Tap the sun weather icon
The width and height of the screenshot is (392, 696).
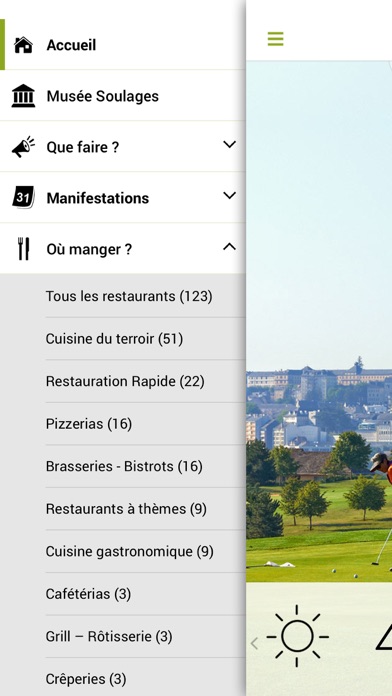(x=297, y=636)
